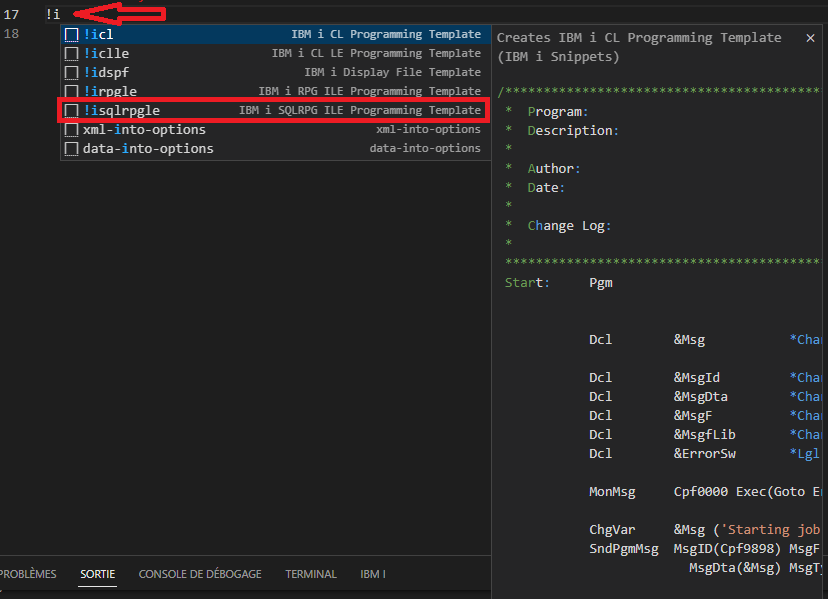Screen dimensions: 828x599
Task: Select xml-into-options suggestion
Action: tap(276, 129)
